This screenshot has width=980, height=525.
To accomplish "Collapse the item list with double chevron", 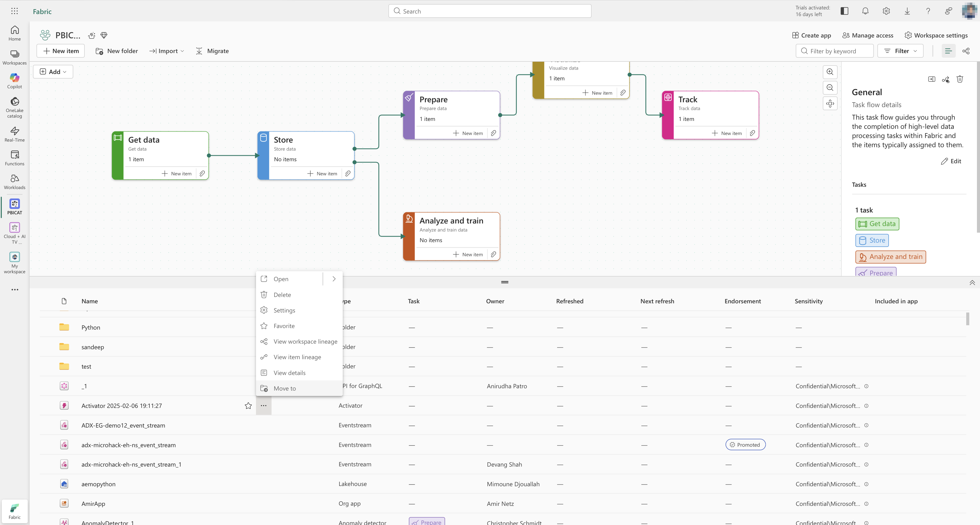I will pos(972,282).
